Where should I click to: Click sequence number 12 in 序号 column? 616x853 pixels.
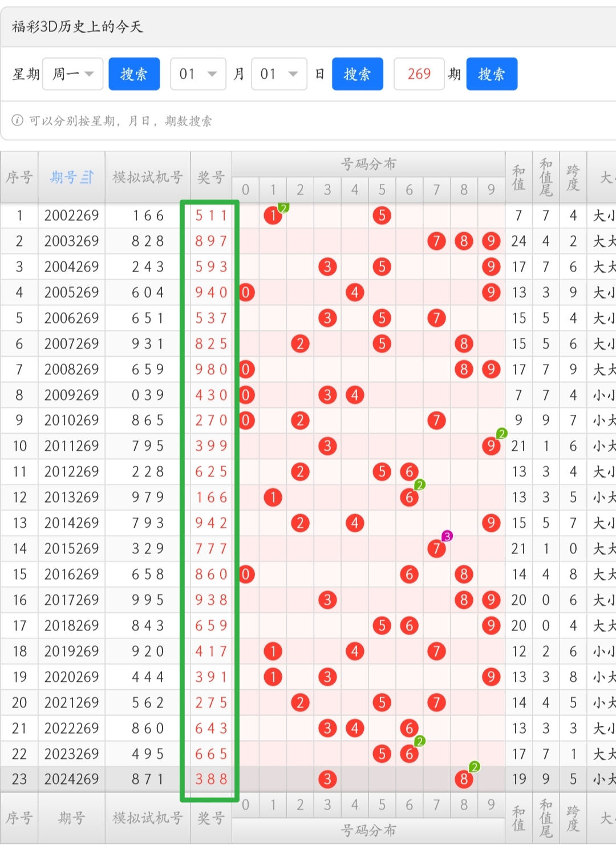click(x=19, y=498)
